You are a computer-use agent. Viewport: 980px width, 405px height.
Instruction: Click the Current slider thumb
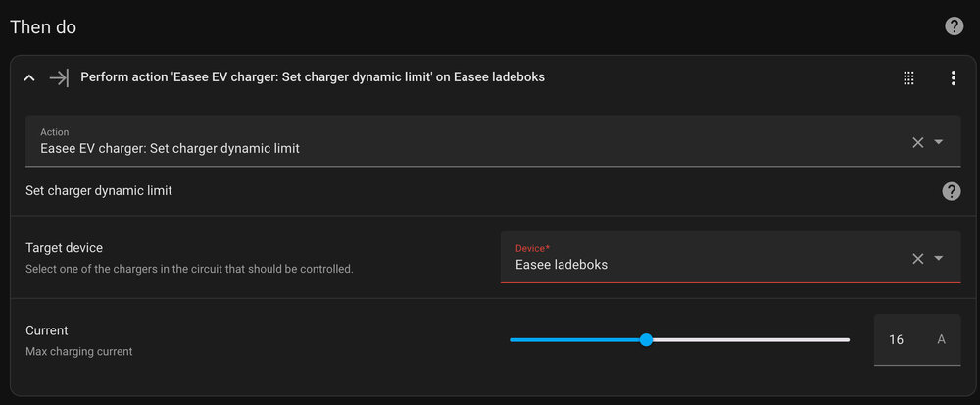(646, 340)
